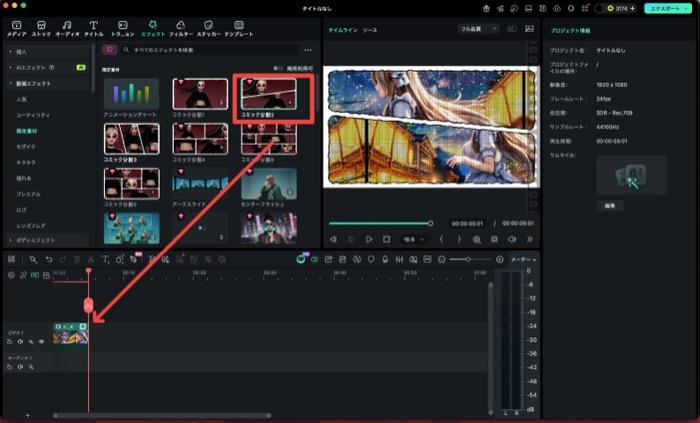Click the marker icon in timeline toolbar
Viewport: 700px width, 423px height.
coord(371,259)
